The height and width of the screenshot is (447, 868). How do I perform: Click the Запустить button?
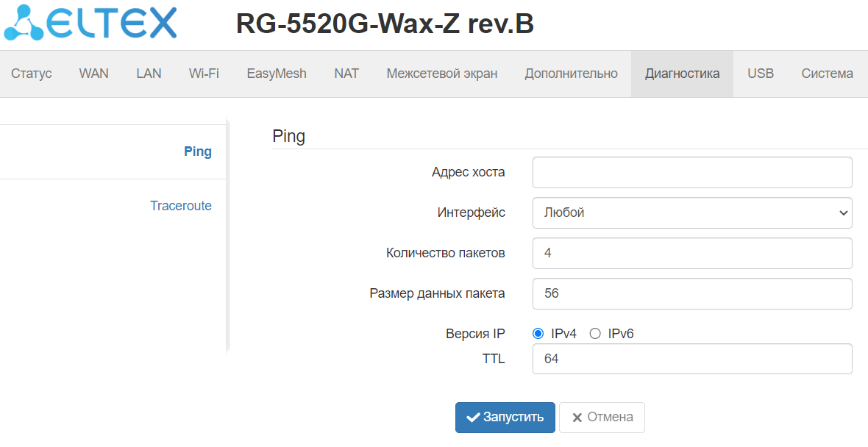click(x=505, y=417)
